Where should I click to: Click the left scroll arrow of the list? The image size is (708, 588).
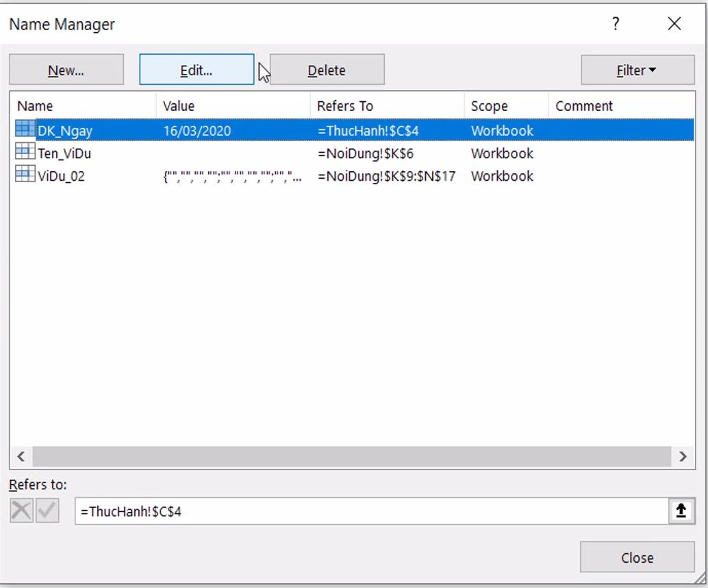coord(20,456)
